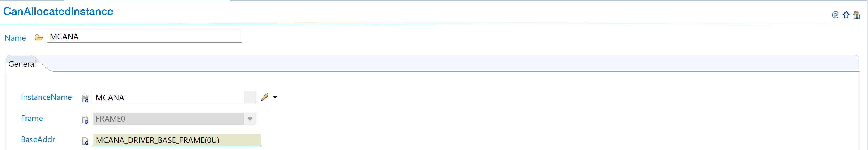Click the InstanceName label
The height and width of the screenshot is (150, 868).
[x=46, y=97]
